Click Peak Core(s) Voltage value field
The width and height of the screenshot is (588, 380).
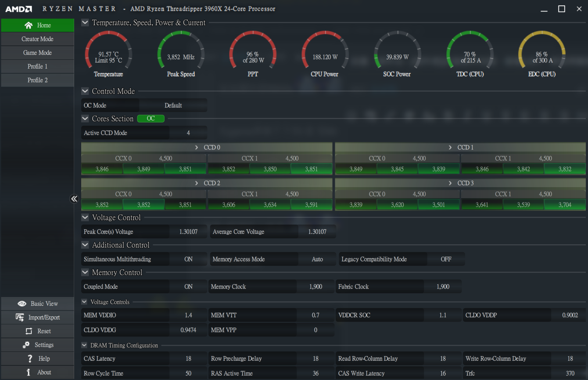188,232
